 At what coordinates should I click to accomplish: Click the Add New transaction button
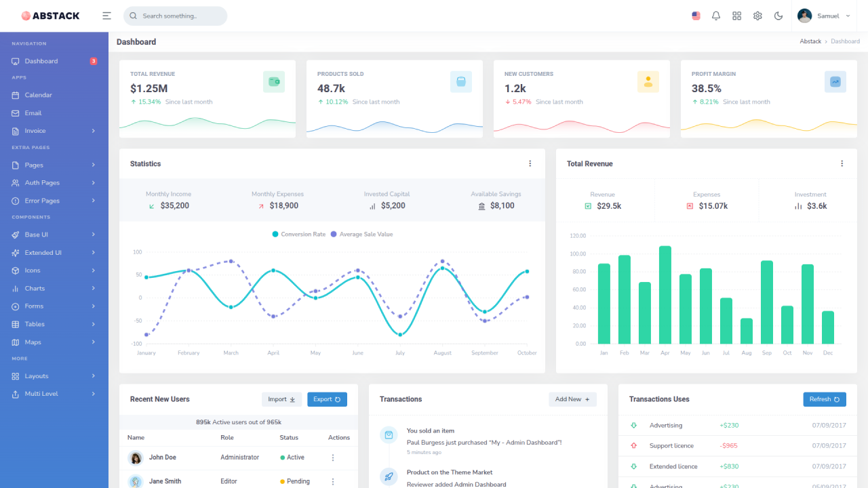pos(572,399)
